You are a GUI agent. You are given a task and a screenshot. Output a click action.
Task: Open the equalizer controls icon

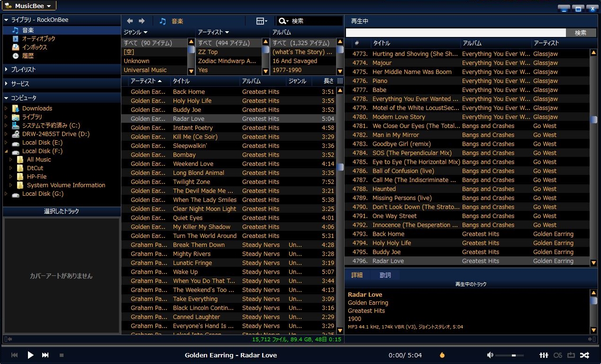[544, 355]
